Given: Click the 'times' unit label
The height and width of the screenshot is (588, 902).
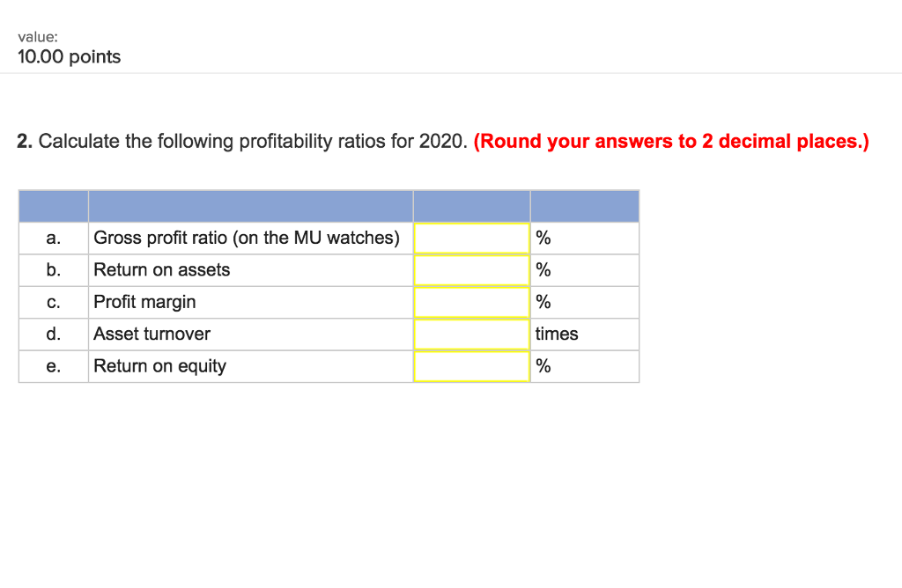Looking at the screenshot, I should (553, 334).
